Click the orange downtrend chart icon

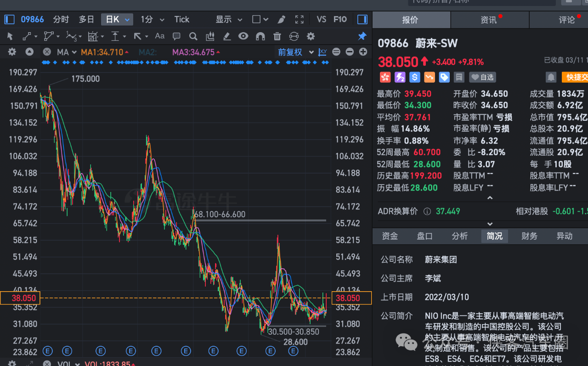click(430, 77)
